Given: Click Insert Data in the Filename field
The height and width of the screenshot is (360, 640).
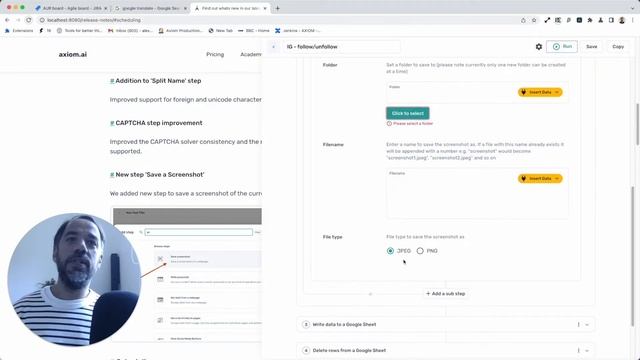Looking at the screenshot, I should [540, 178].
